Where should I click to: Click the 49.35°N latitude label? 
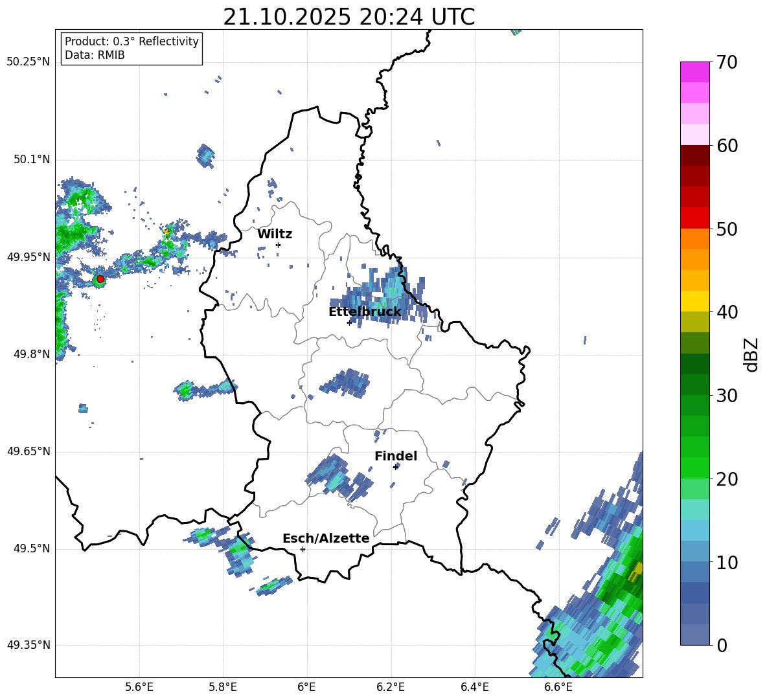click(x=29, y=645)
